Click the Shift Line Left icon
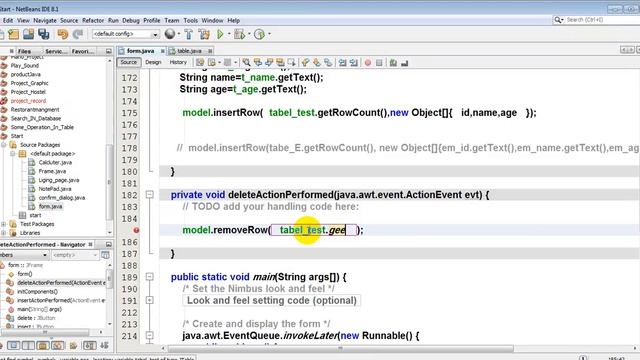The image size is (640, 360). pos(342,62)
